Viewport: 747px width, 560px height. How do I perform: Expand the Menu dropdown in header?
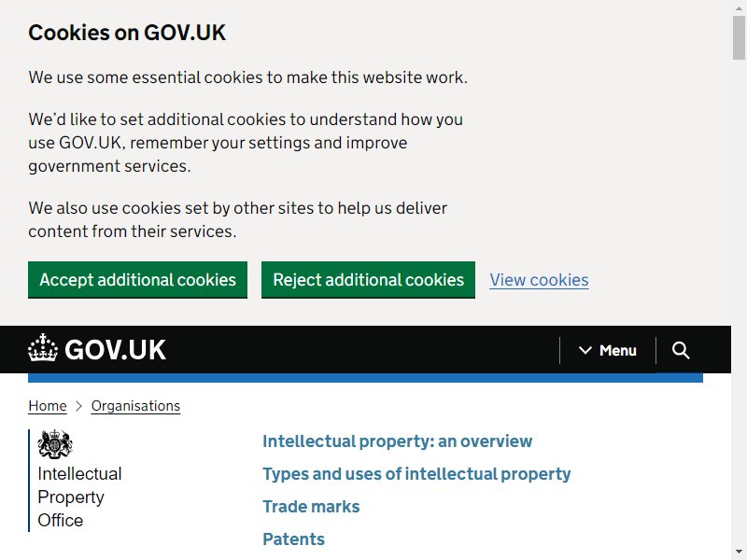tap(608, 351)
